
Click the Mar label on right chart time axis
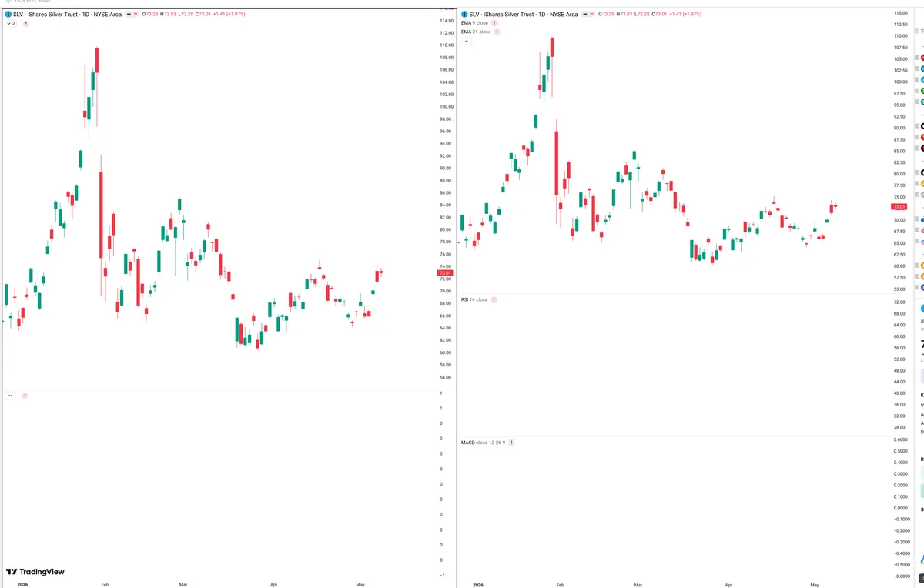(638, 585)
